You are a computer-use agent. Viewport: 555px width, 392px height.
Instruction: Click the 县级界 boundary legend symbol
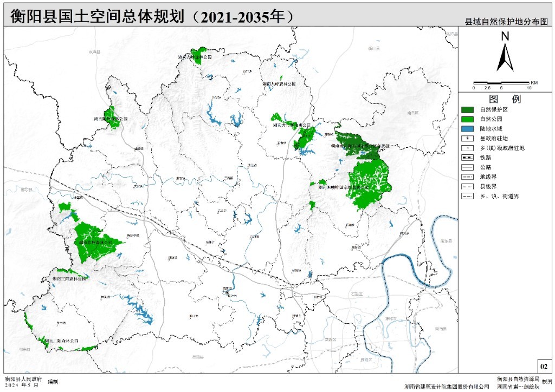[467, 187]
